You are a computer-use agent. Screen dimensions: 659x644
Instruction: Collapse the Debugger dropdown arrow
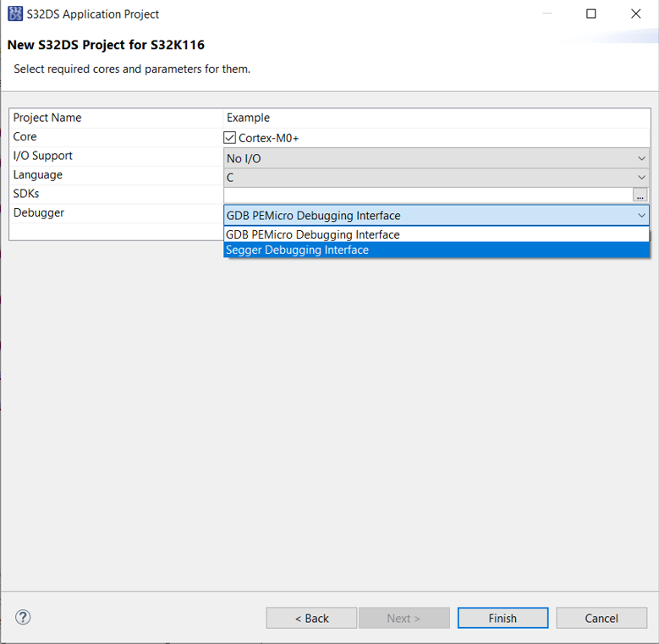click(641, 215)
